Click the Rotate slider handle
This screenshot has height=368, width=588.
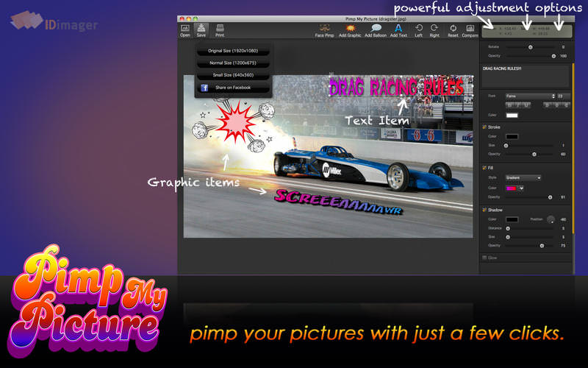point(530,47)
